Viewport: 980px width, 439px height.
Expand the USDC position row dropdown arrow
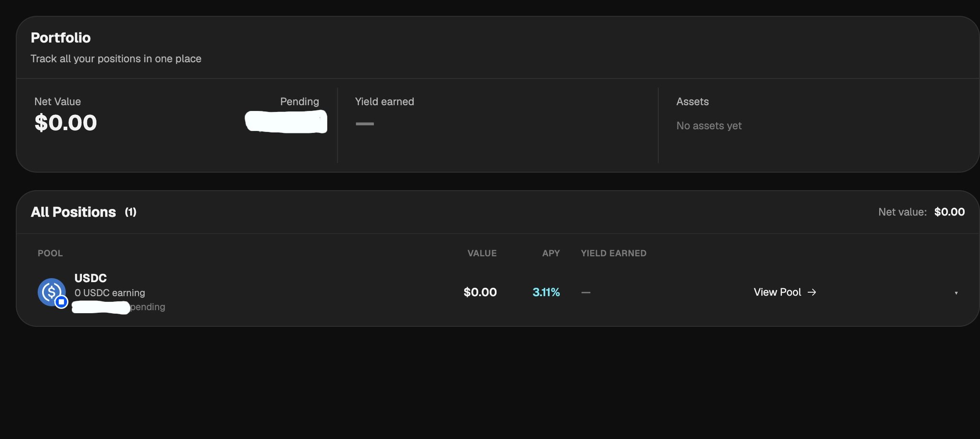956,293
